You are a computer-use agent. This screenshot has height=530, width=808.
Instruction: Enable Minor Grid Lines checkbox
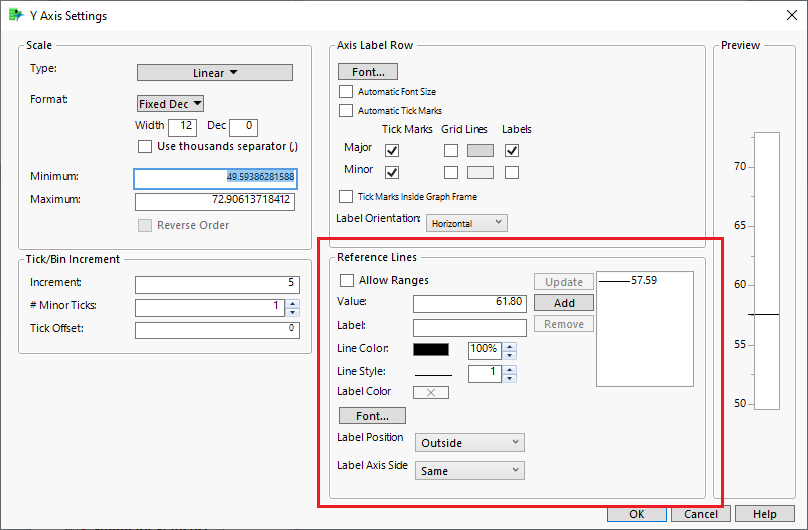[x=451, y=172]
